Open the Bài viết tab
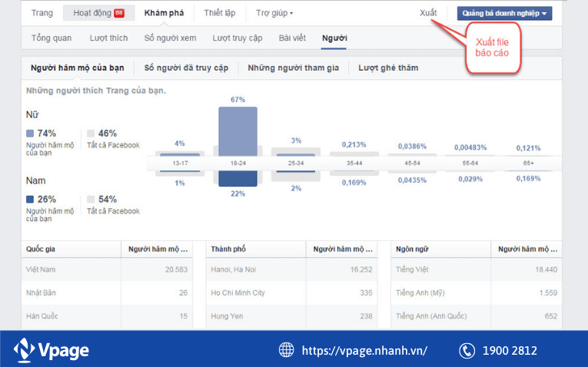The width and height of the screenshot is (588, 367). [293, 38]
